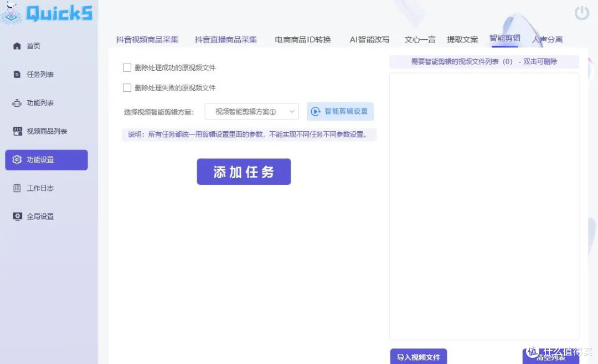Click the calendar icon beside 工作日志
Image resolution: width=598 pixels, height=364 pixels.
(17, 188)
